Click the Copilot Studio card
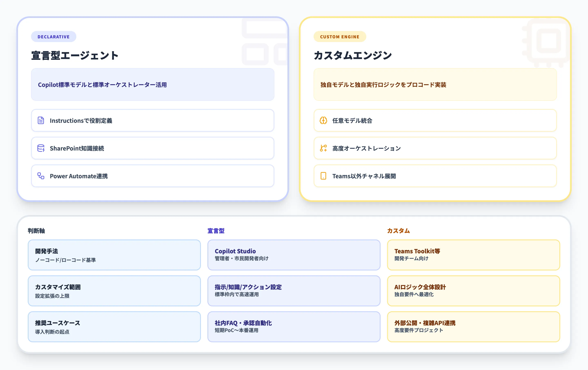Screen dimensions: 588x370 click(294, 255)
